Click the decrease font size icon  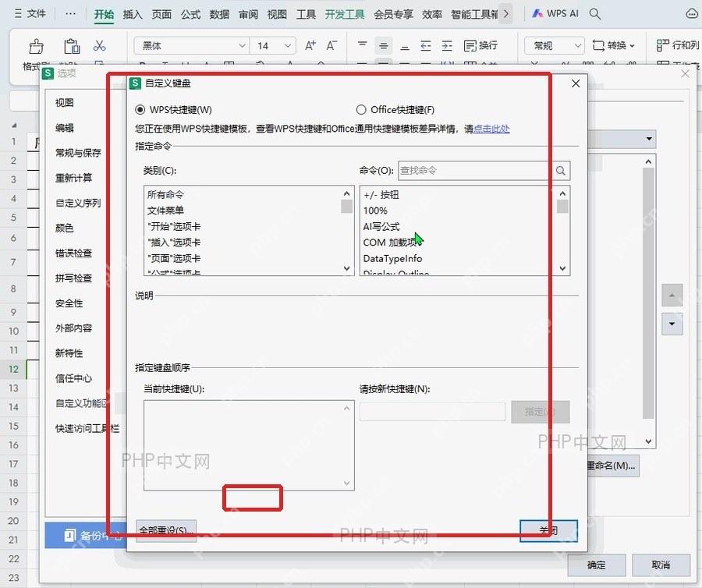(x=331, y=45)
